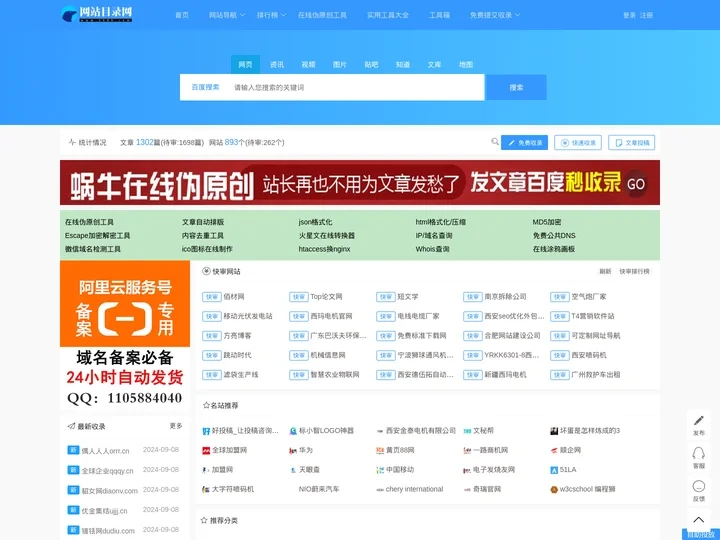Viewport: 720px width, 540px height.
Task: Select the 网页 search tab
Action: (x=245, y=64)
